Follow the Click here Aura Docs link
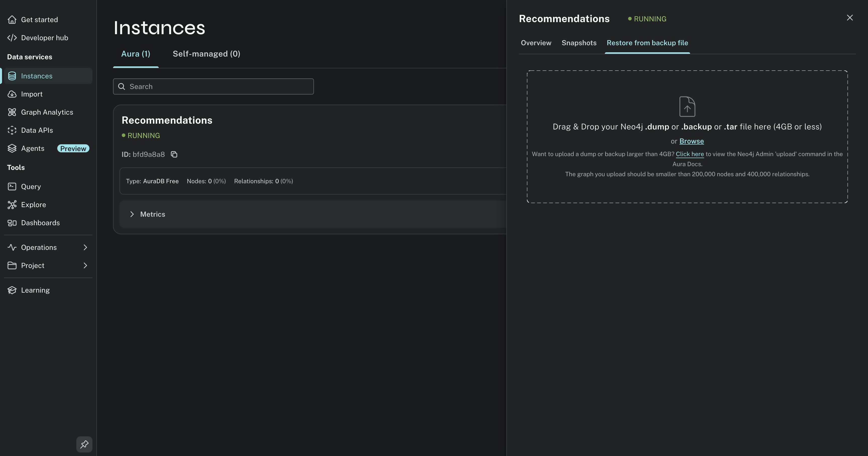The width and height of the screenshot is (868, 456). pyautogui.click(x=690, y=154)
